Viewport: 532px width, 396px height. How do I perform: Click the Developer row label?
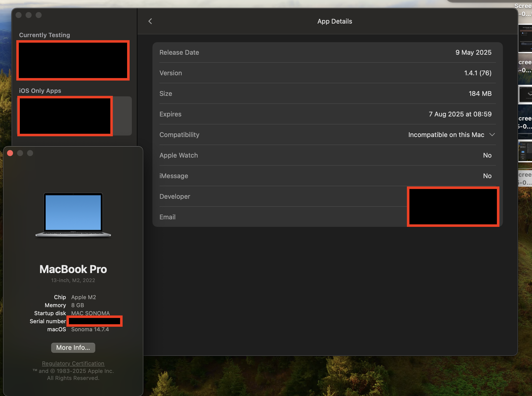175,196
